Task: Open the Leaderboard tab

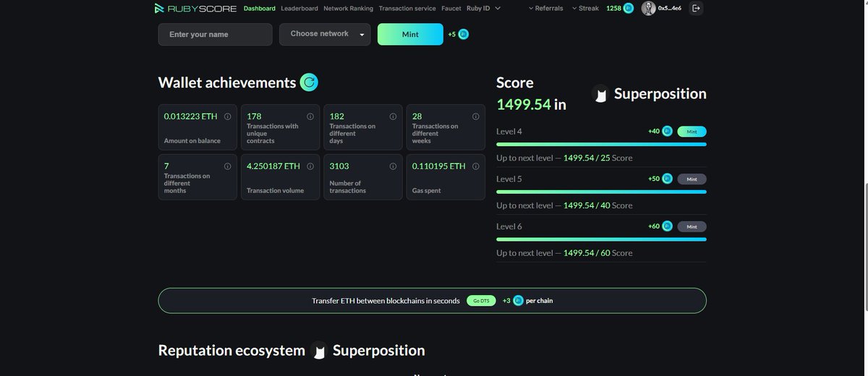Action: [299, 9]
